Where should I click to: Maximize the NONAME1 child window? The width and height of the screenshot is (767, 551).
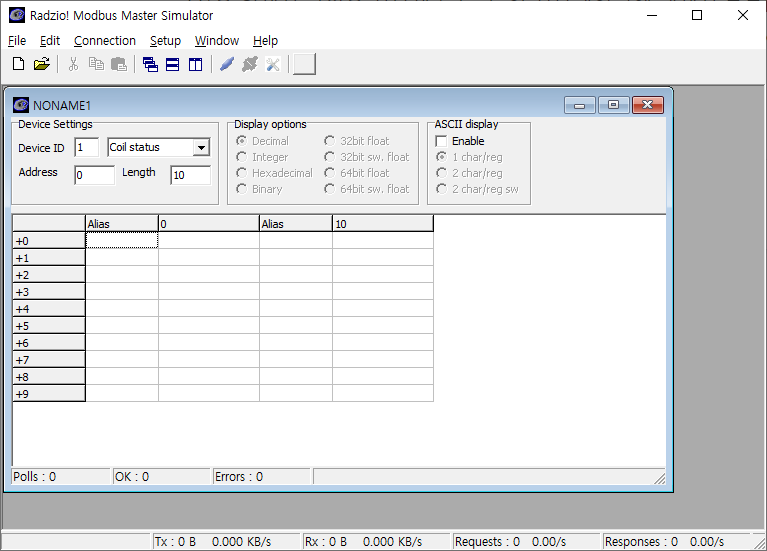coord(613,105)
